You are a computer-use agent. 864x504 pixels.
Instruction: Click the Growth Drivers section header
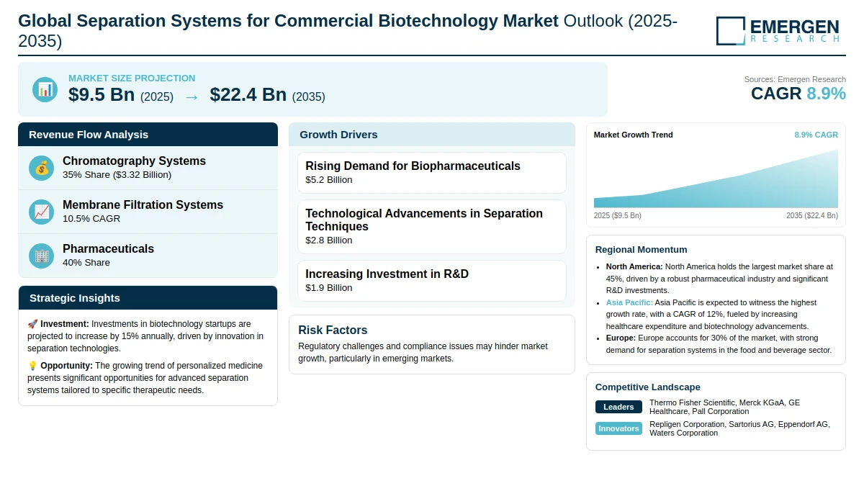(x=432, y=135)
